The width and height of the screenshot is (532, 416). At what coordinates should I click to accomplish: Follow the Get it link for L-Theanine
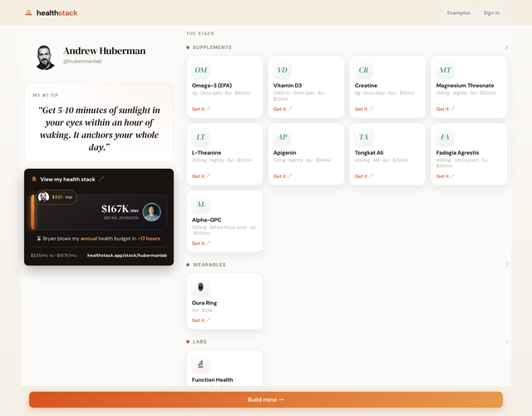[x=201, y=176]
